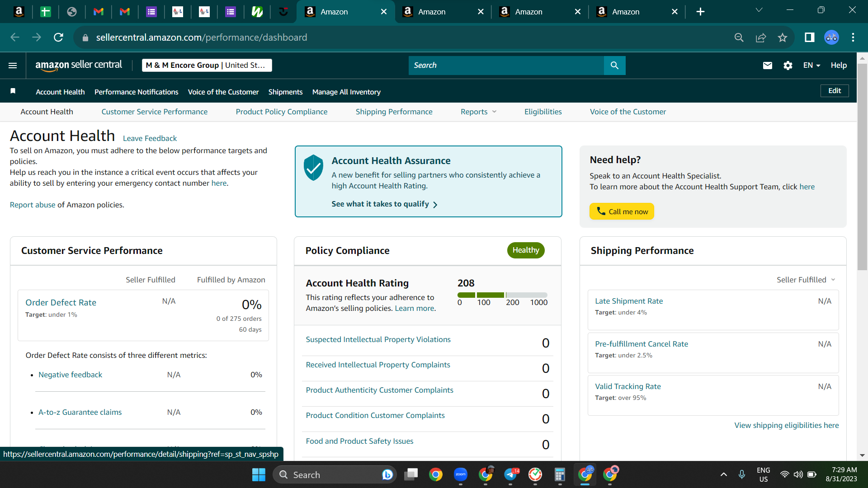This screenshot has width=868, height=488.
Task: Bookmark this page with star icon
Action: [783, 38]
